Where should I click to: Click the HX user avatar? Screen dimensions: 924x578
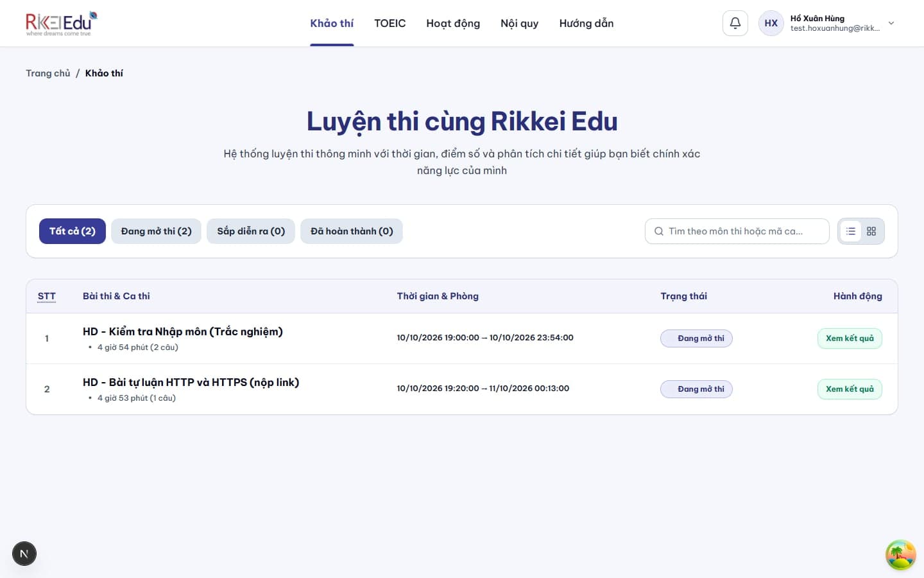(x=771, y=23)
